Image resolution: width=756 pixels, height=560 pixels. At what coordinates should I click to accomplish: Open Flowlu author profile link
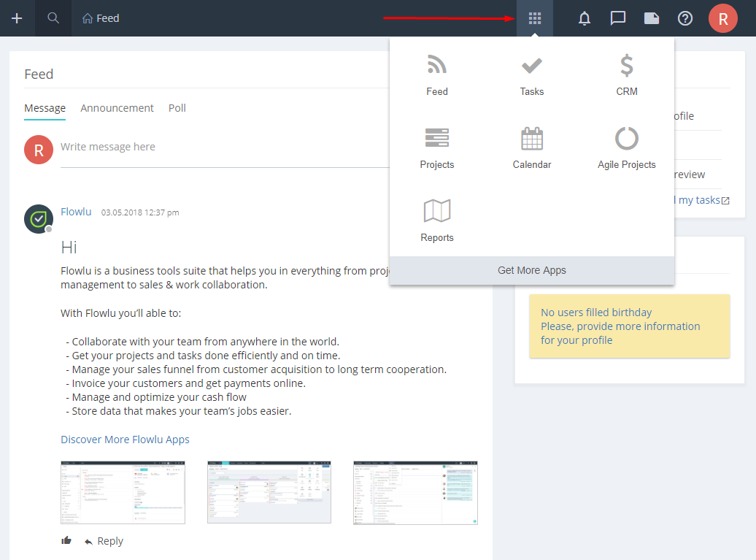click(x=76, y=212)
